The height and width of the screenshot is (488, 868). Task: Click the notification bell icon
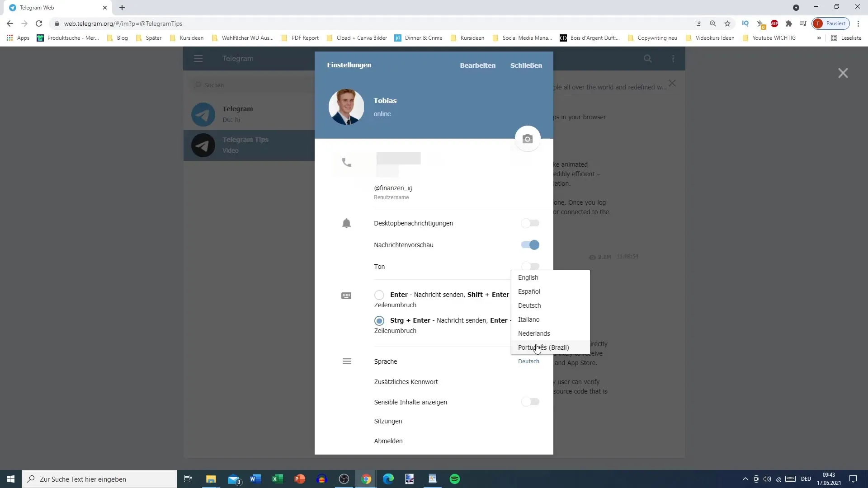point(346,223)
